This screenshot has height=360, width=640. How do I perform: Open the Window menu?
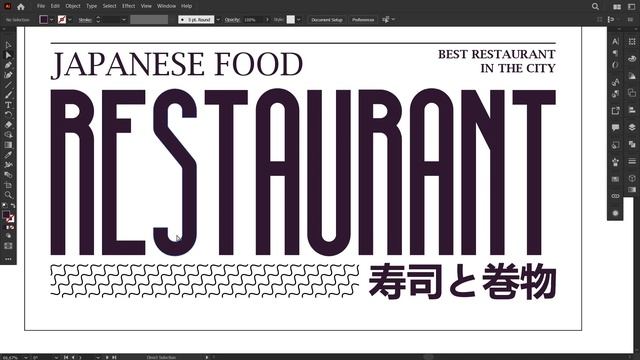(x=167, y=6)
